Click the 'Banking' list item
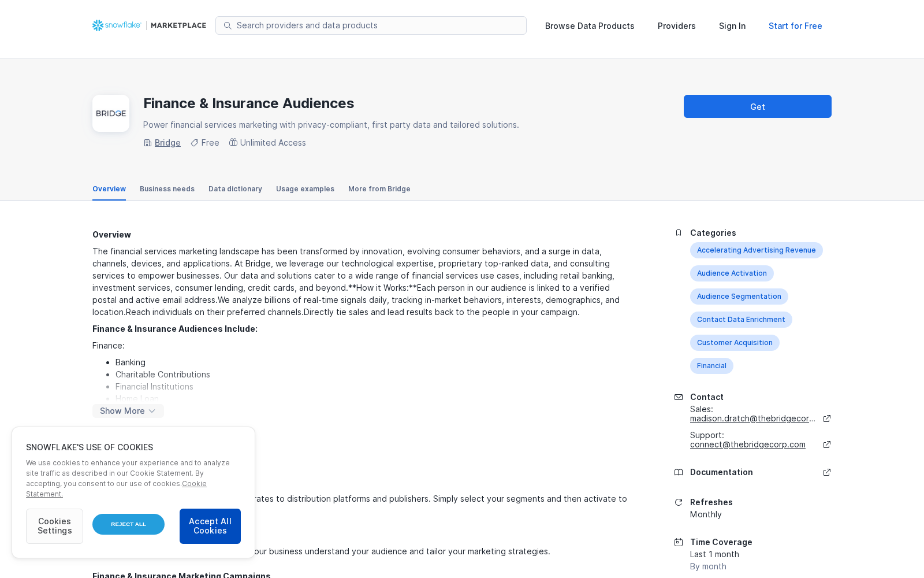Image resolution: width=924 pixels, height=578 pixels. (x=131, y=362)
